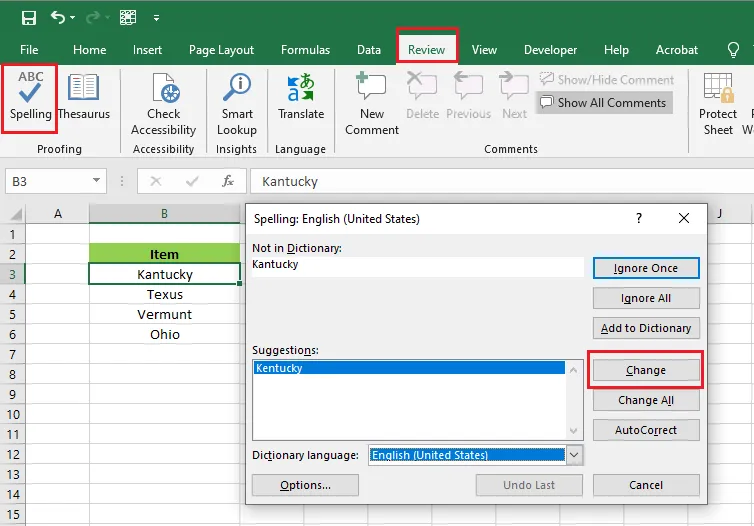Screen dimensions: 754x526
Task: Switch to the Insert tab
Action: coord(147,50)
